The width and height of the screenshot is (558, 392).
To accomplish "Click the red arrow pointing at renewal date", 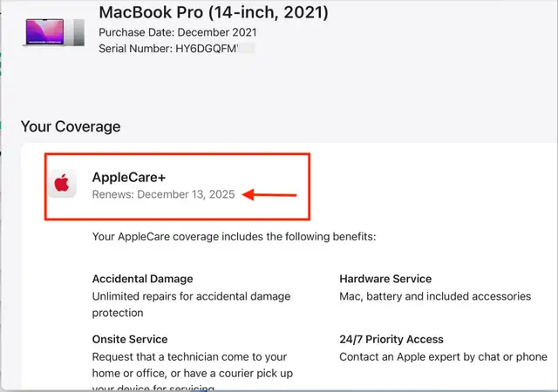I will (269, 195).
